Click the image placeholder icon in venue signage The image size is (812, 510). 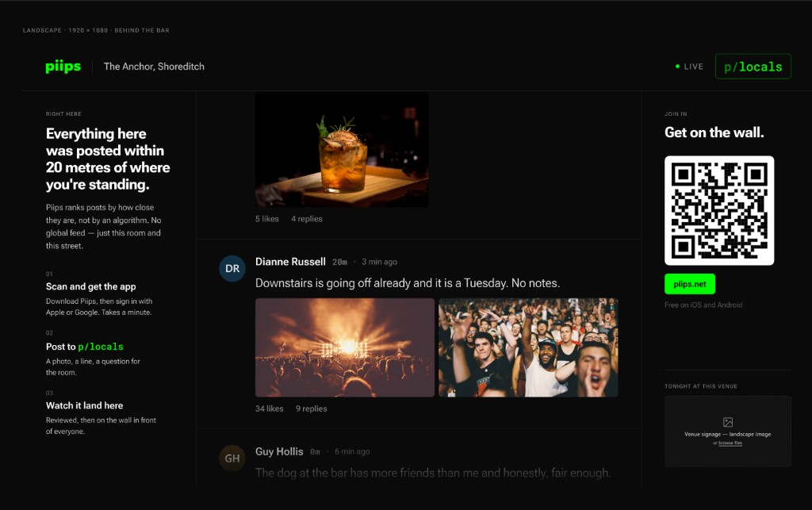pyautogui.click(x=728, y=422)
